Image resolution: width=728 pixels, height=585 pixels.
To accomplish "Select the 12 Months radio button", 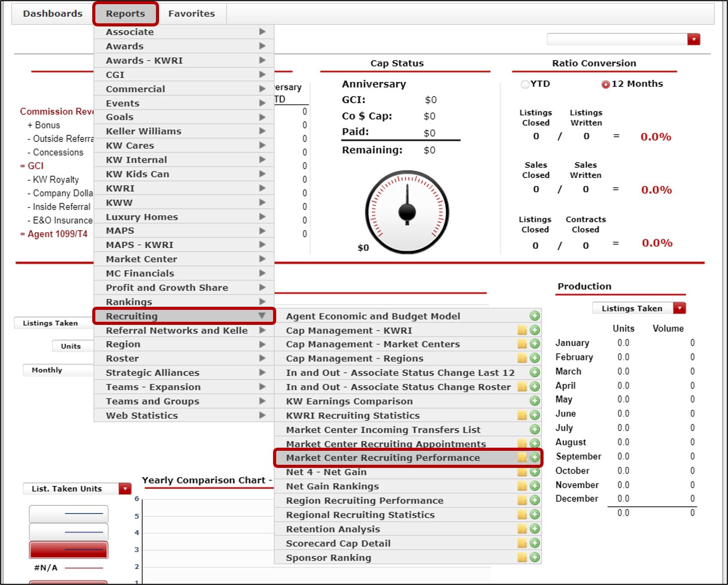I will click(x=605, y=84).
